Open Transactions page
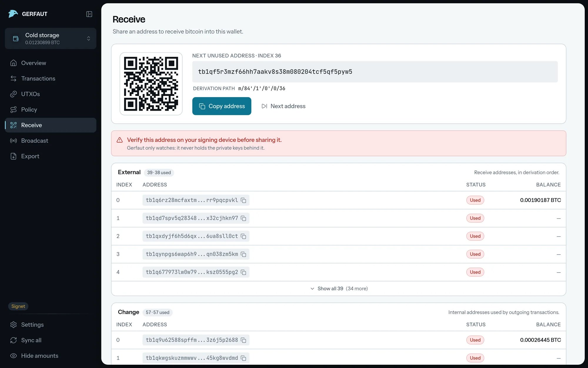 51,79
